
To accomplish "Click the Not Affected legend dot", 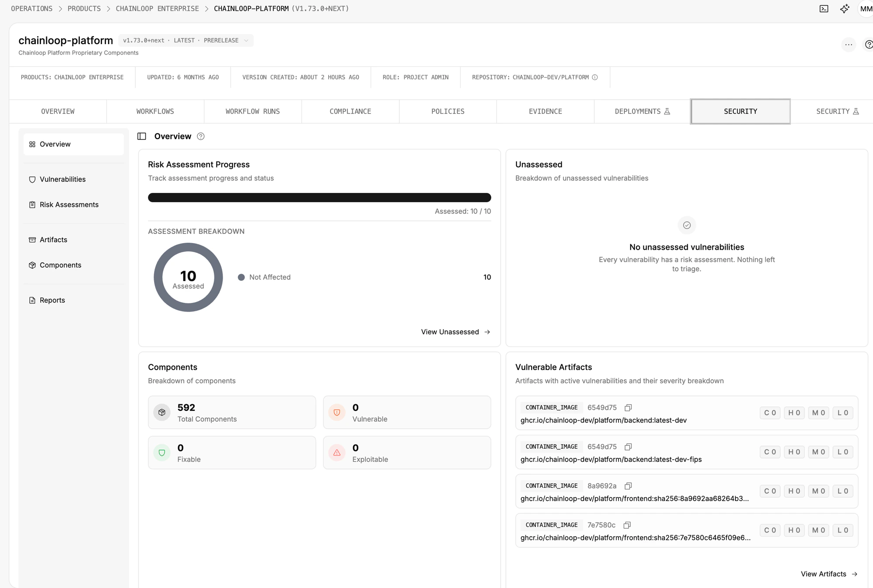I will [x=241, y=277].
